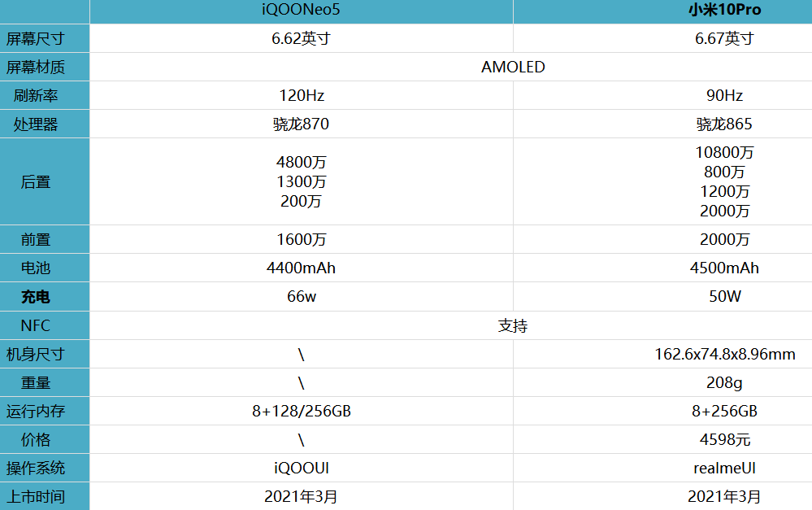Select the 后置 row label

[35, 181]
